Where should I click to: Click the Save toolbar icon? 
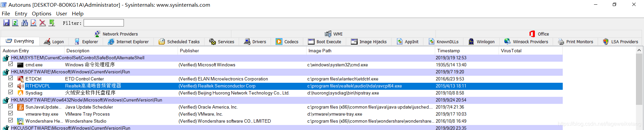[6, 23]
